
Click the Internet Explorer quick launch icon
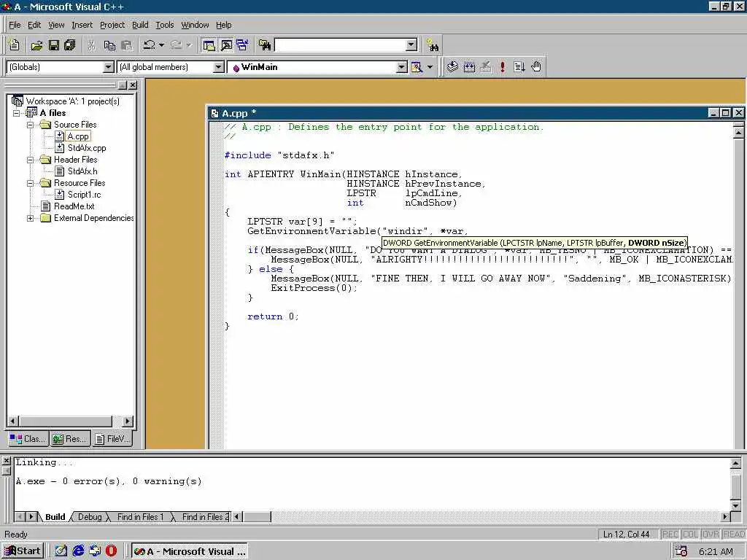tap(78, 551)
